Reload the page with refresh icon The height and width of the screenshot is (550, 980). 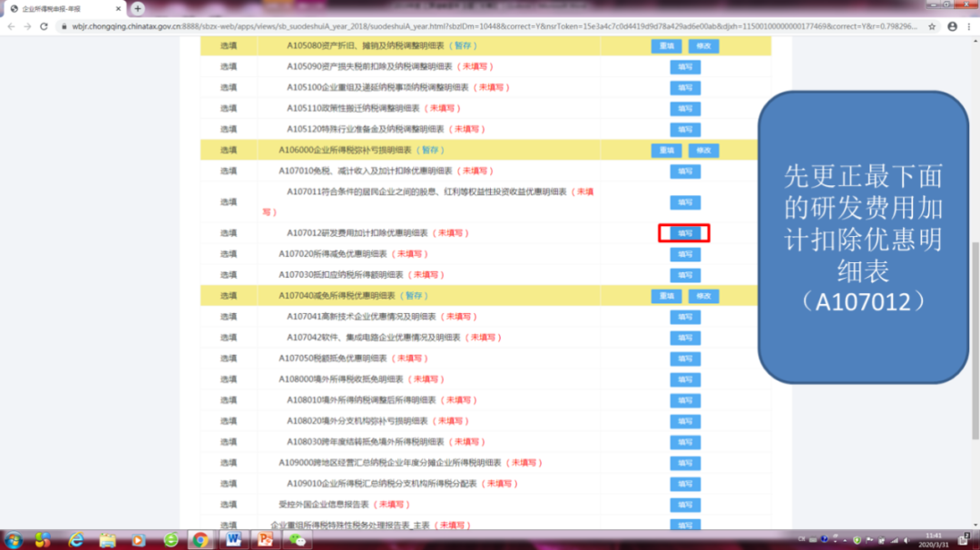coord(44,26)
